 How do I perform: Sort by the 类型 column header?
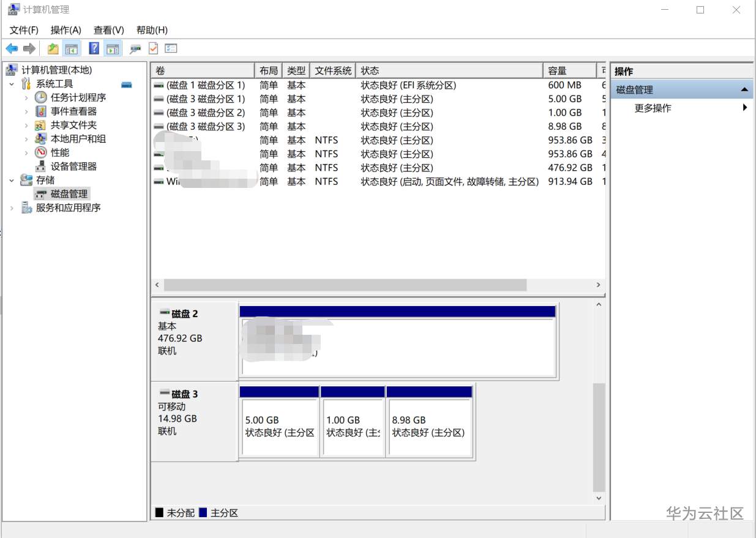tap(296, 70)
